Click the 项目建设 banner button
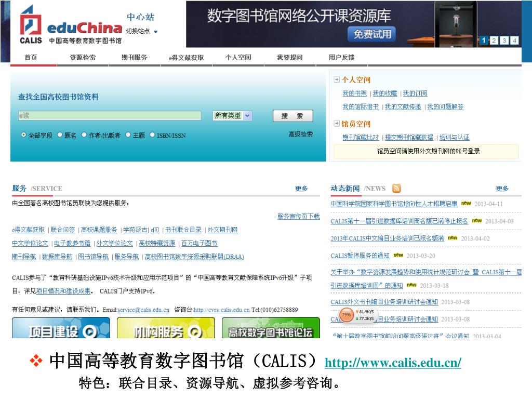The height and width of the screenshot is (399, 532). (x=61, y=328)
